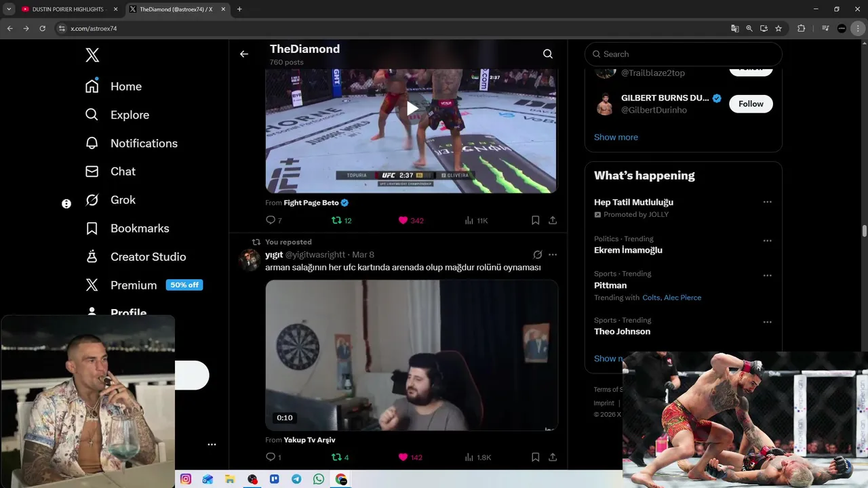
Task: Go back with the profile header arrow
Action: pos(244,54)
